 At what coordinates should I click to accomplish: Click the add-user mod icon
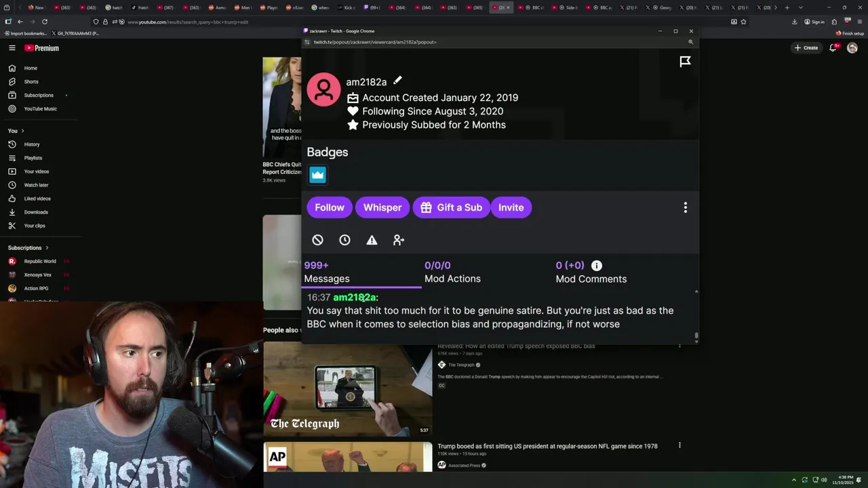pos(399,240)
